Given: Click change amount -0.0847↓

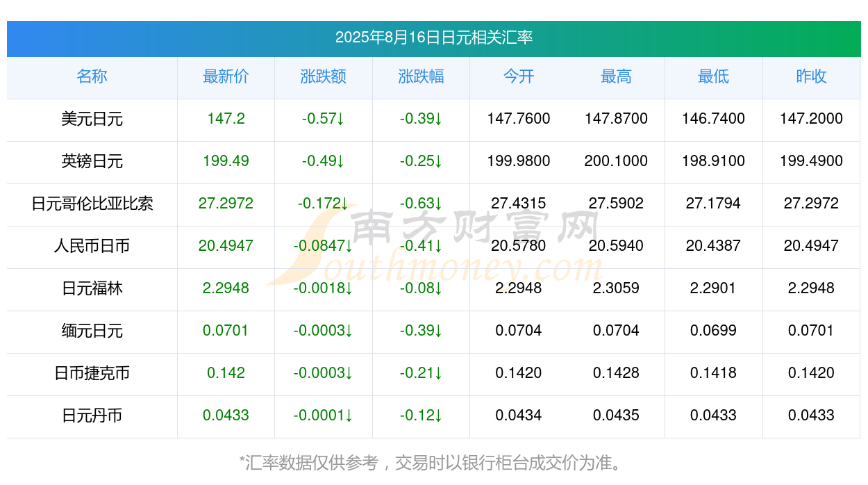Looking at the screenshot, I should point(324,246).
